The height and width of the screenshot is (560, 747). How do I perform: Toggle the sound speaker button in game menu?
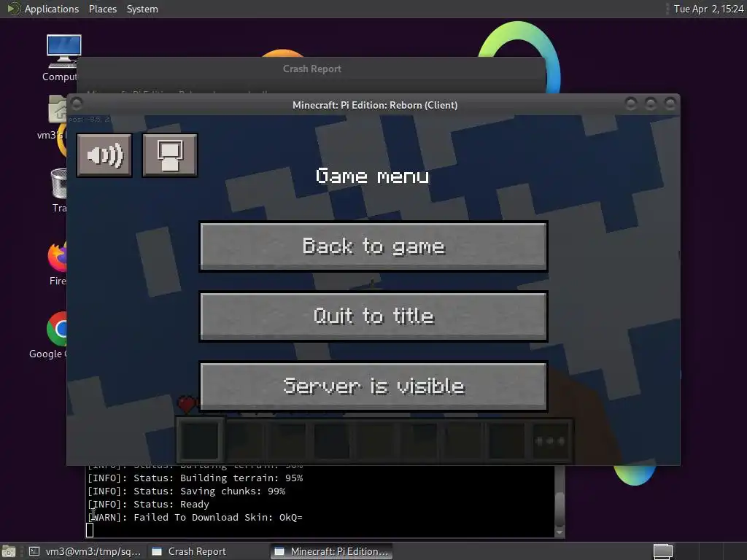[x=104, y=155]
